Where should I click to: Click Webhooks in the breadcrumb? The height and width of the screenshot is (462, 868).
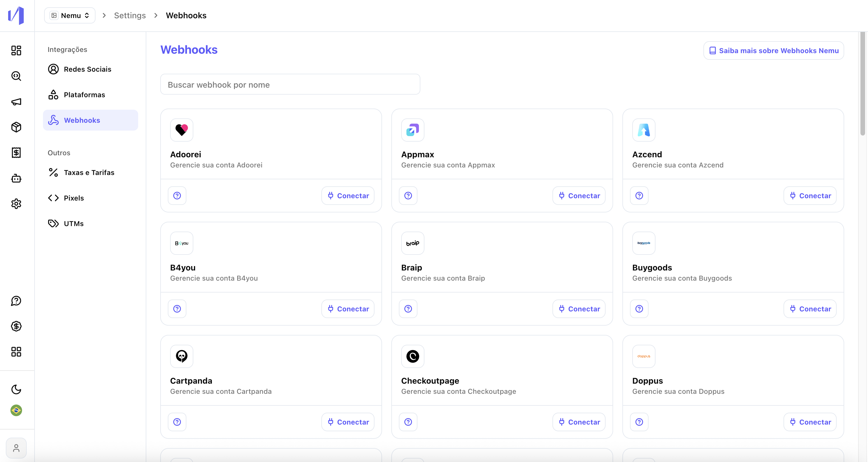(x=186, y=15)
